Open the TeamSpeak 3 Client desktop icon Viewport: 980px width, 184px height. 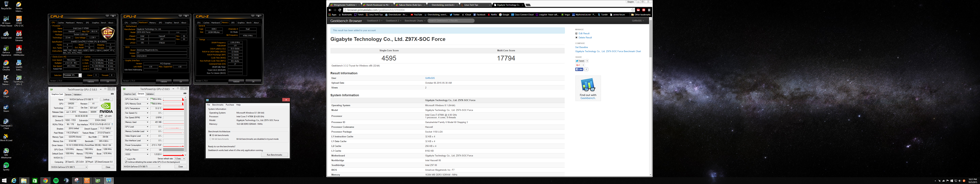pyautogui.click(x=6, y=124)
